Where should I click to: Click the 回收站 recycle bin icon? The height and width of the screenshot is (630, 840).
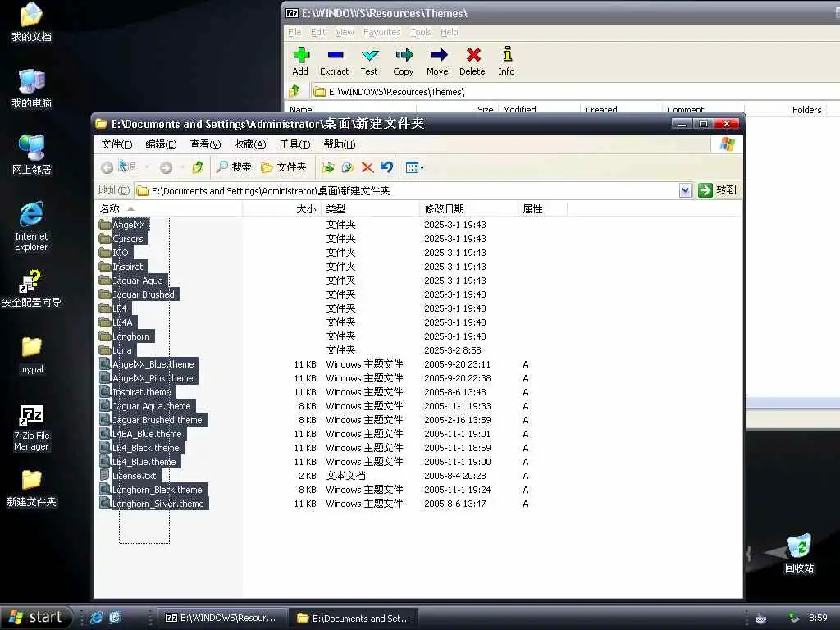point(799,554)
